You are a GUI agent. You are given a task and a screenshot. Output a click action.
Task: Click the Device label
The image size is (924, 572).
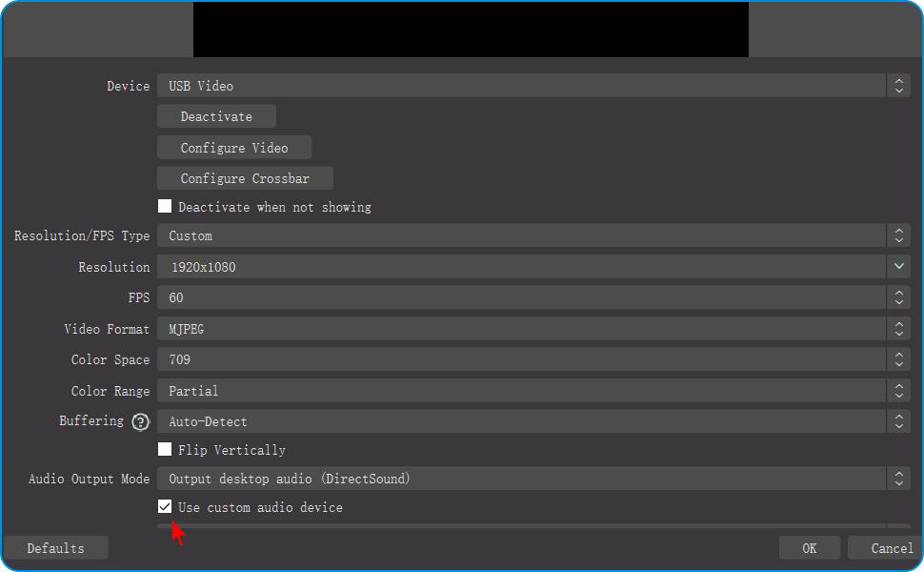tap(128, 86)
